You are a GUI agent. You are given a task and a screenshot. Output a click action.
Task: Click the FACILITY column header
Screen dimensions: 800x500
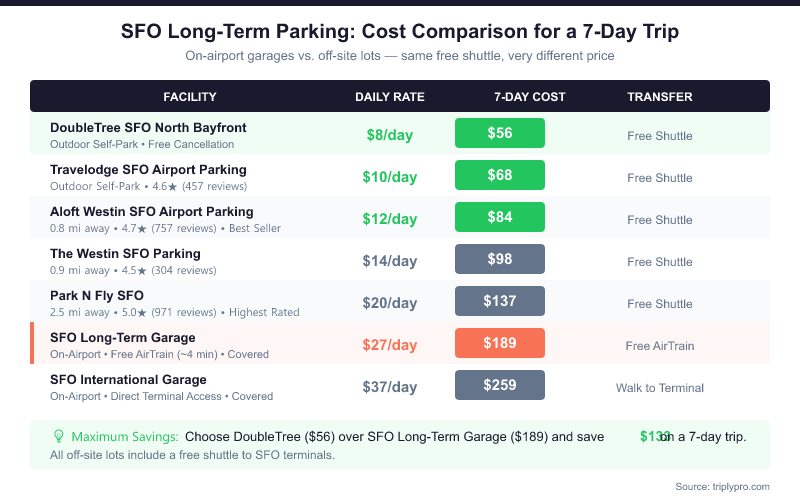(x=190, y=97)
